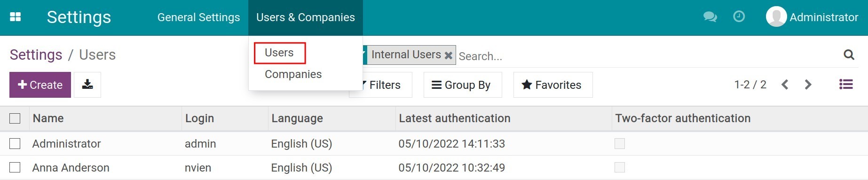Click the 'nvien' login cell

point(198,168)
